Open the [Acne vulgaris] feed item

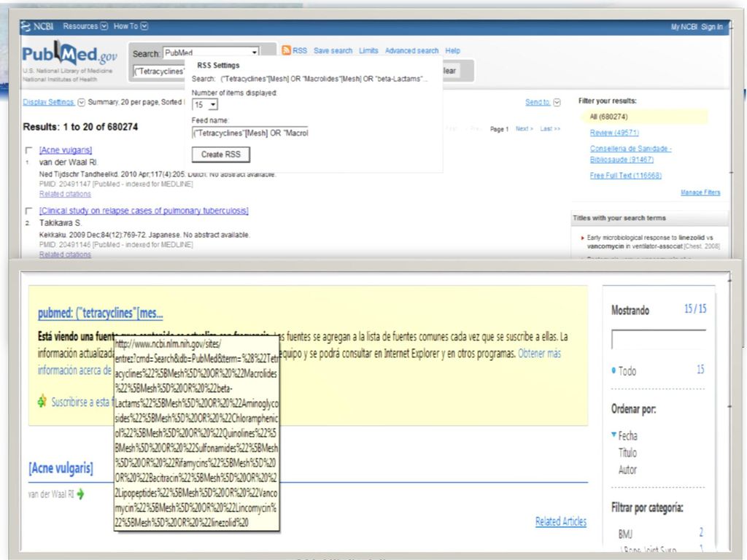[61, 468]
